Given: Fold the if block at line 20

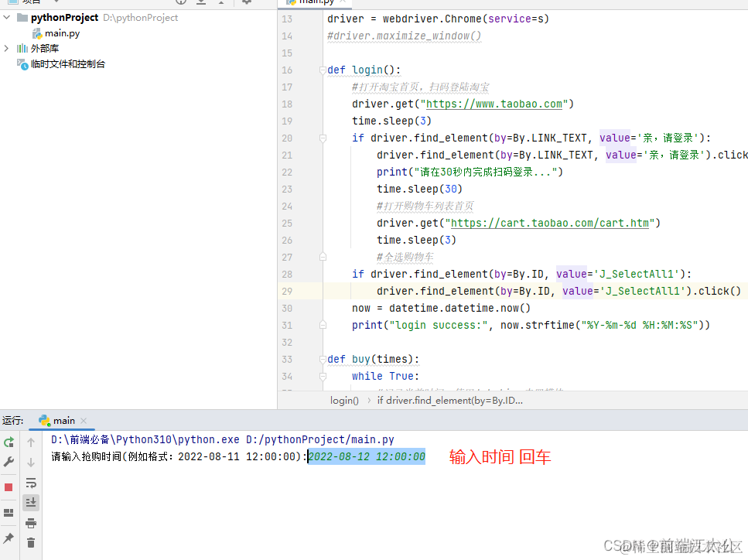Looking at the screenshot, I should point(323,138).
